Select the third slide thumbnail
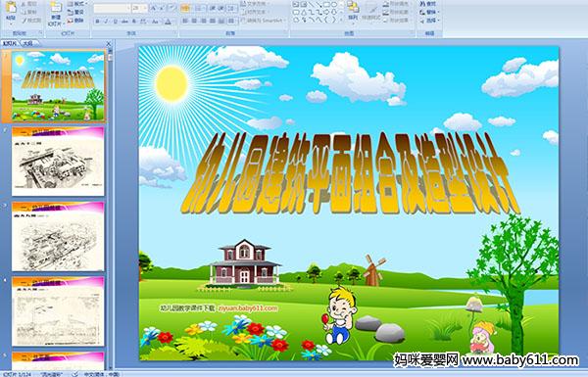This screenshot has width=588, height=377. tap(58, 236)
